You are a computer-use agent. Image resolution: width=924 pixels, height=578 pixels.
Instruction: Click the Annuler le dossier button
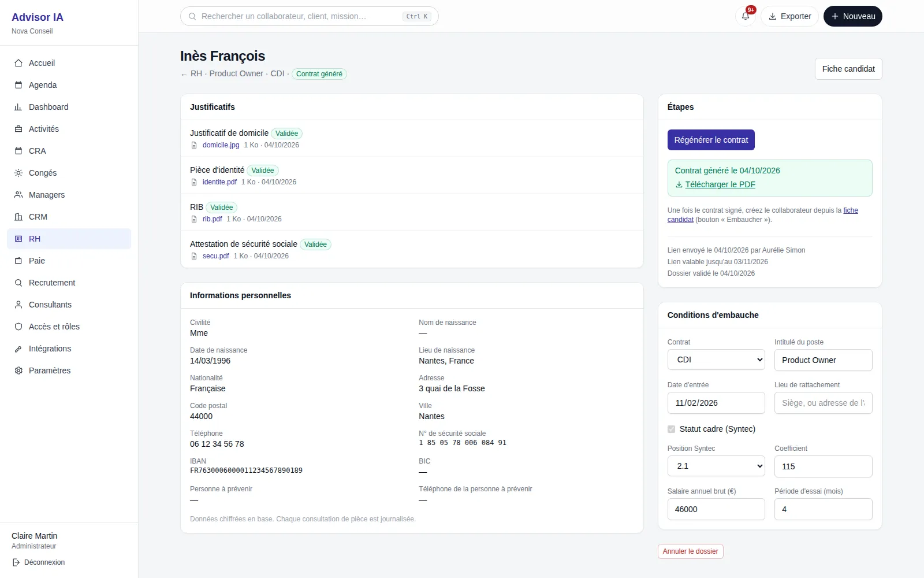pos(690,551)
